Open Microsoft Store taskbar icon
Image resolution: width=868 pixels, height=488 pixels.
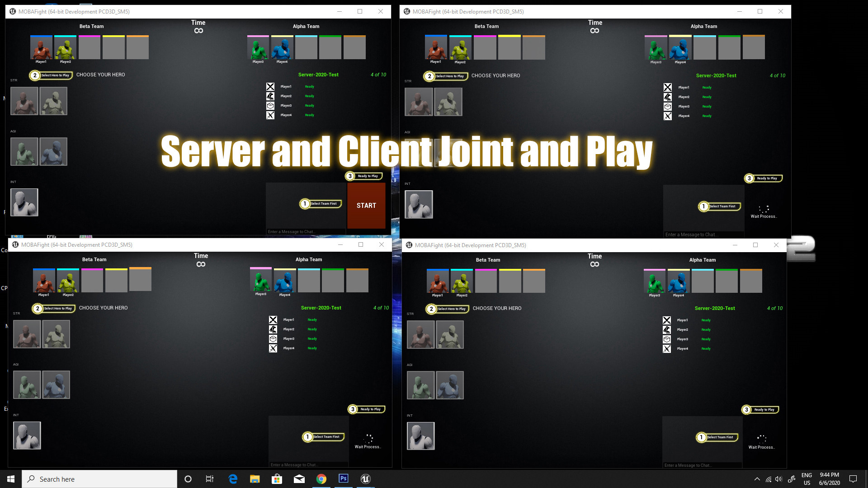click(277, 479)
